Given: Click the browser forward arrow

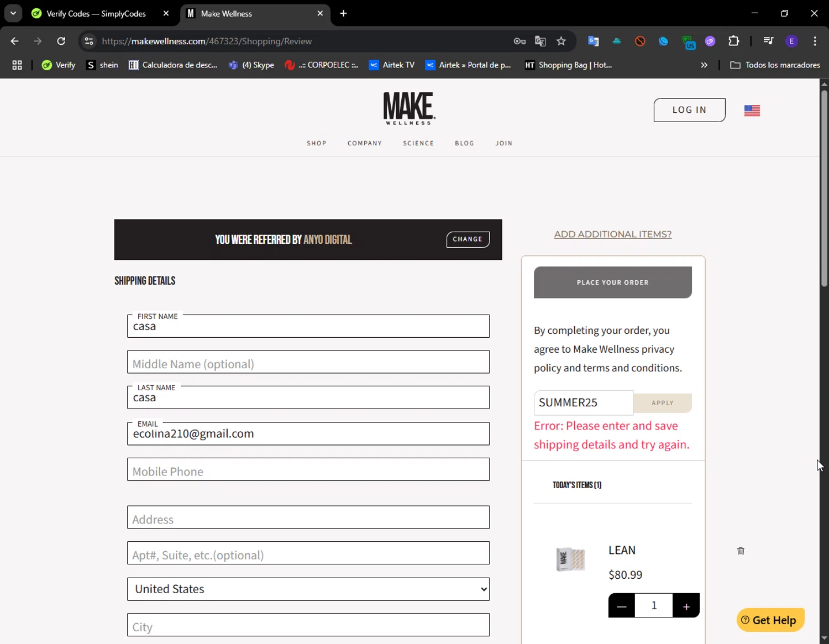Looking at the screenshot, I should coord(38,41).
